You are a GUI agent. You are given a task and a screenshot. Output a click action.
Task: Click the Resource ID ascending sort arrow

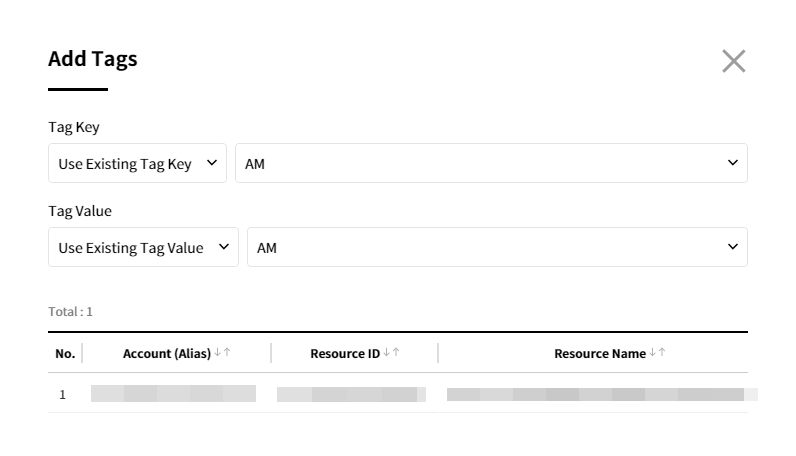tap(396, 353)
